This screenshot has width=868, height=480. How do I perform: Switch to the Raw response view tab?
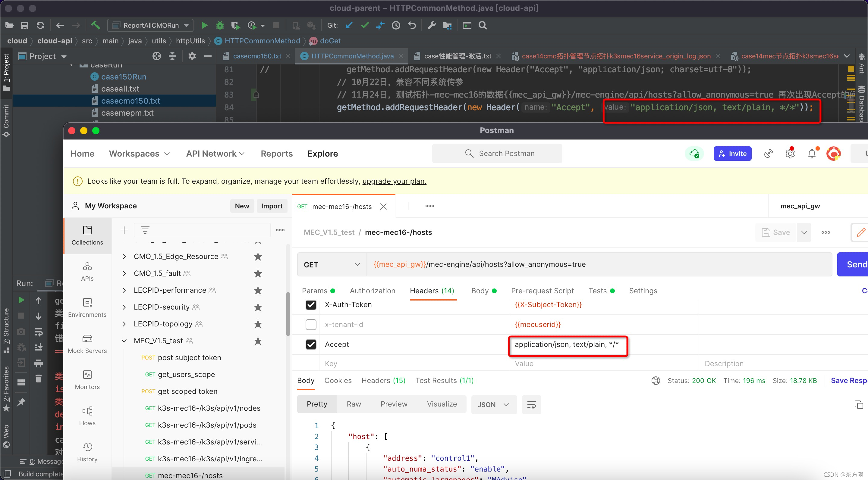[x=354, y=404]
